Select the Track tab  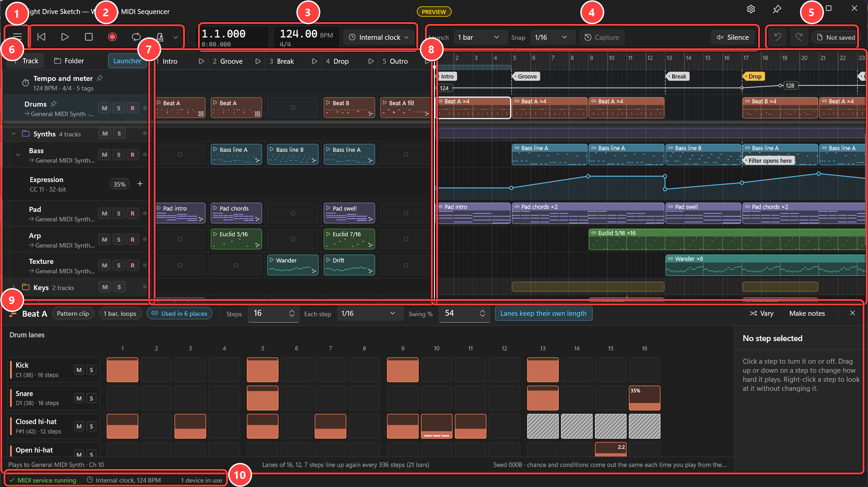click(26, 61)
